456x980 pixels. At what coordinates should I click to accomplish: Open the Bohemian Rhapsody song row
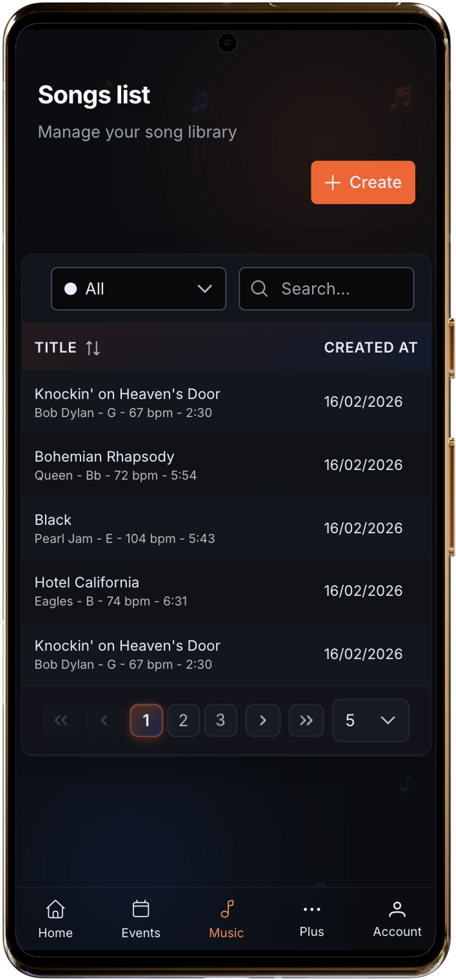(226, 465)
